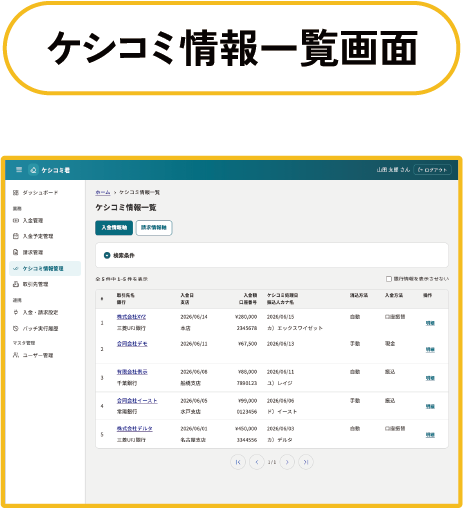Select the 入金管理 sidebar icon

[15, 220]
